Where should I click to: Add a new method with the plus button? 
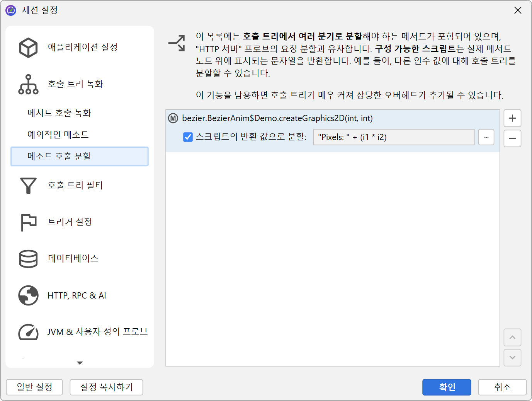tap(512, 118)
